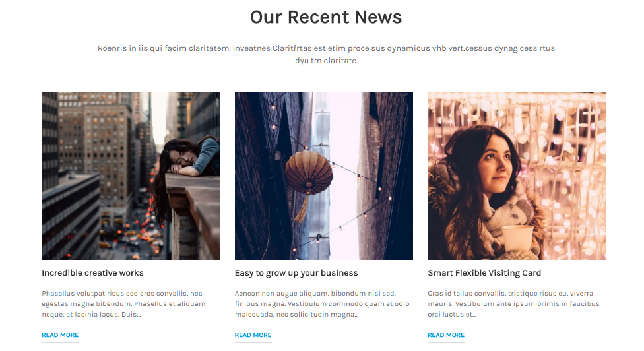Click the excerpt starting "Phasellus volutpat risus"
The image size is (644, 351).
123,303
